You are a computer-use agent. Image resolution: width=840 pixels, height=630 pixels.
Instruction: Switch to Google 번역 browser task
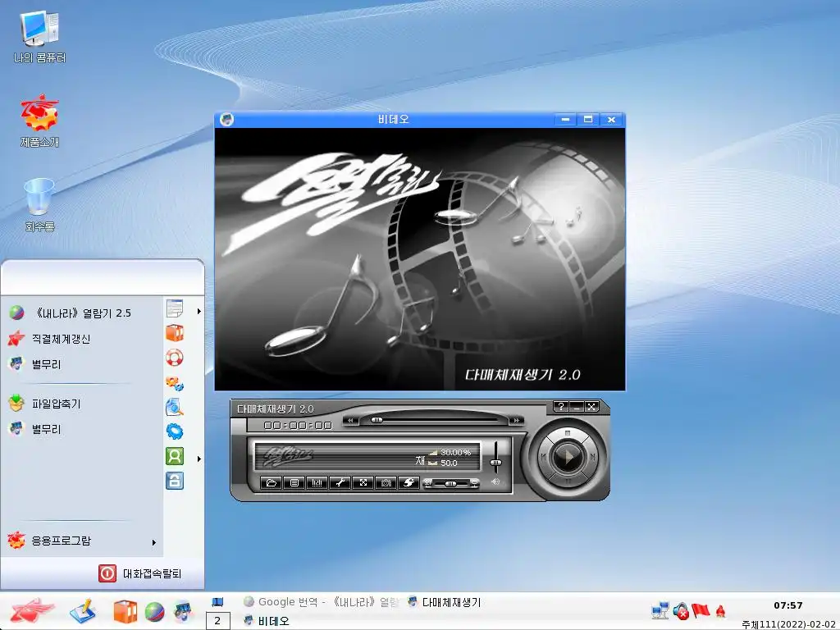point(321,602)
